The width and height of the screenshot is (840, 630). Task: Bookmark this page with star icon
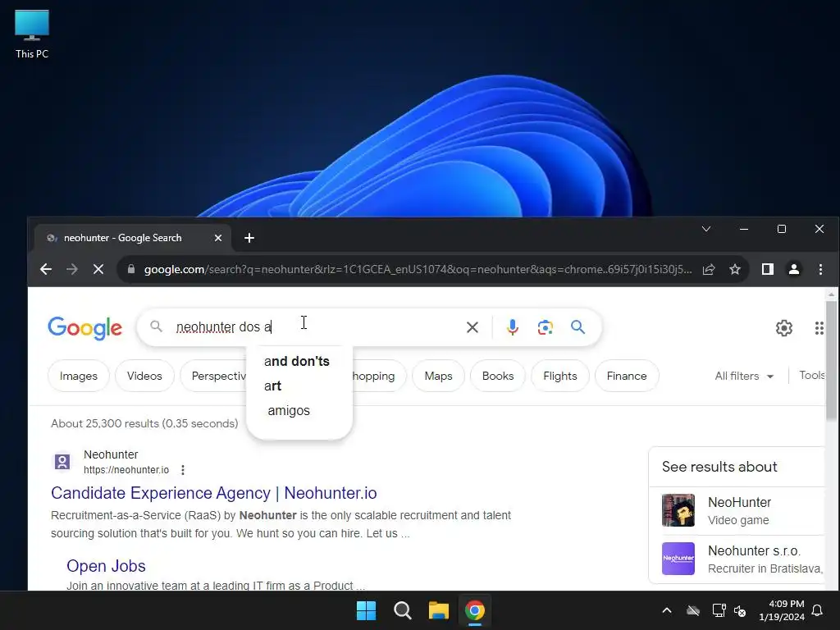[735, 269]
